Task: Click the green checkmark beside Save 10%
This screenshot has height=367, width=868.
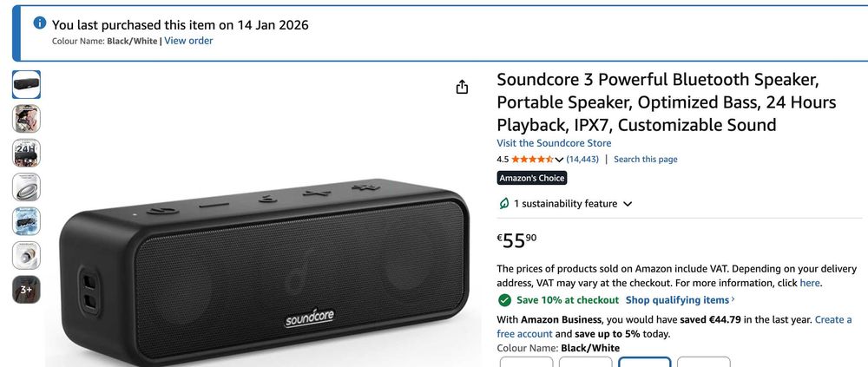Action: pos(504,300)
